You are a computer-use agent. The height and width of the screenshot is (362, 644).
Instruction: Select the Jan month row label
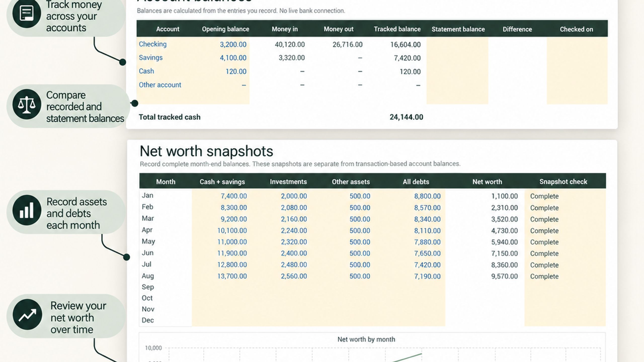coord(147,195)
